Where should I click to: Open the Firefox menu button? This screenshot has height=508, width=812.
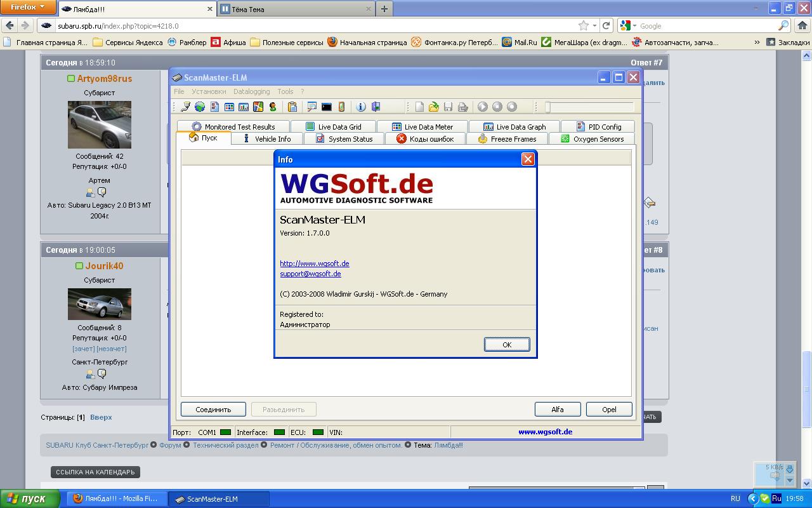point(29,8)
